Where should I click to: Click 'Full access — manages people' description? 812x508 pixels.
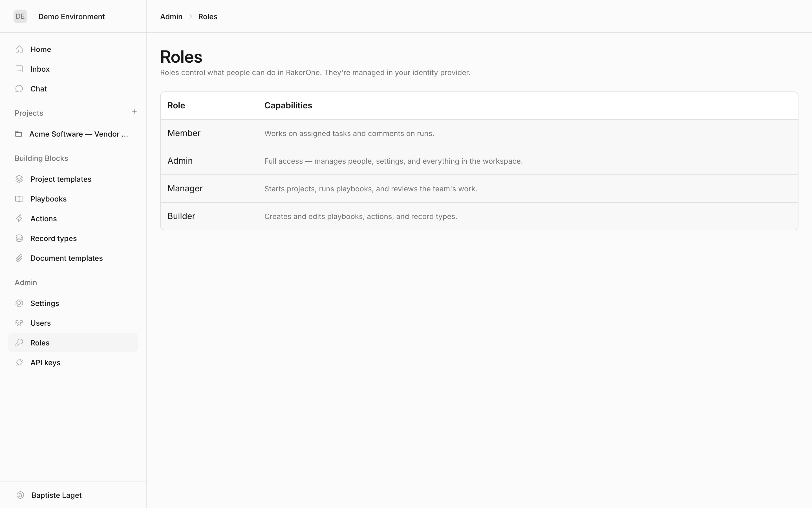393,161
